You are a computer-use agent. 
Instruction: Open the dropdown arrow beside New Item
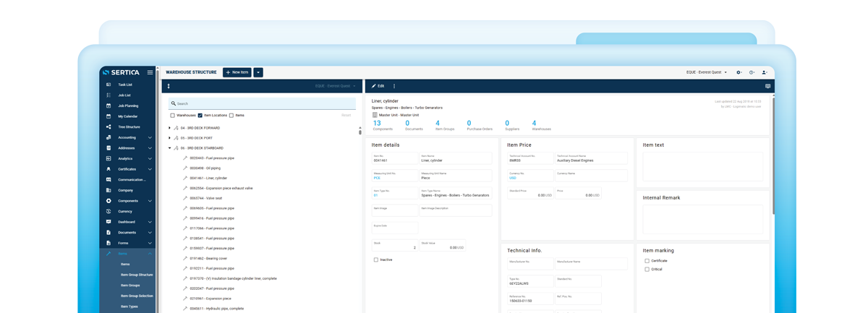pos(258,72)
